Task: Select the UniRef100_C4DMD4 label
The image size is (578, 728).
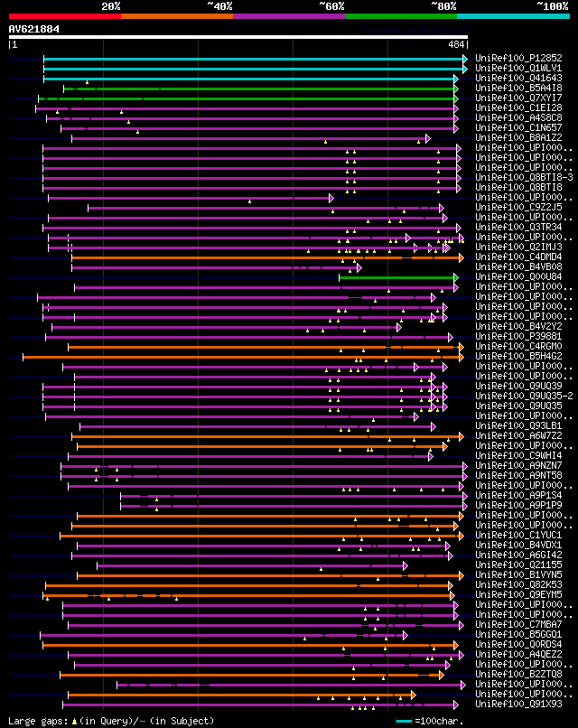Action: (x=518, y=257)
